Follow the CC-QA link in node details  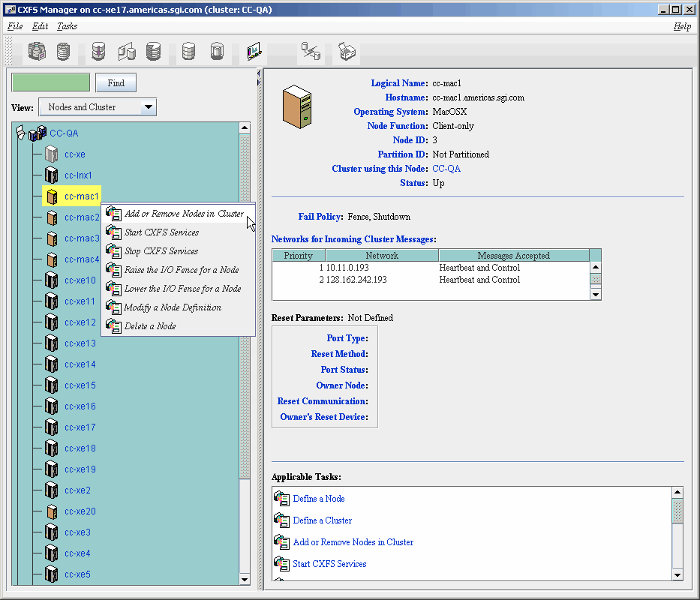pyautogui.click(x=446, y=169)
